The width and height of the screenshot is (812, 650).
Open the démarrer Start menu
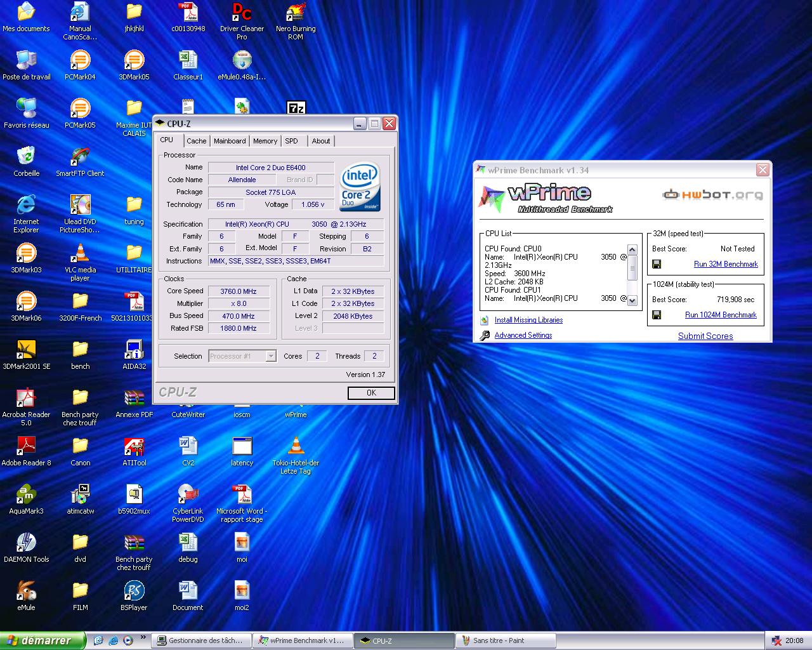point(43,640)
